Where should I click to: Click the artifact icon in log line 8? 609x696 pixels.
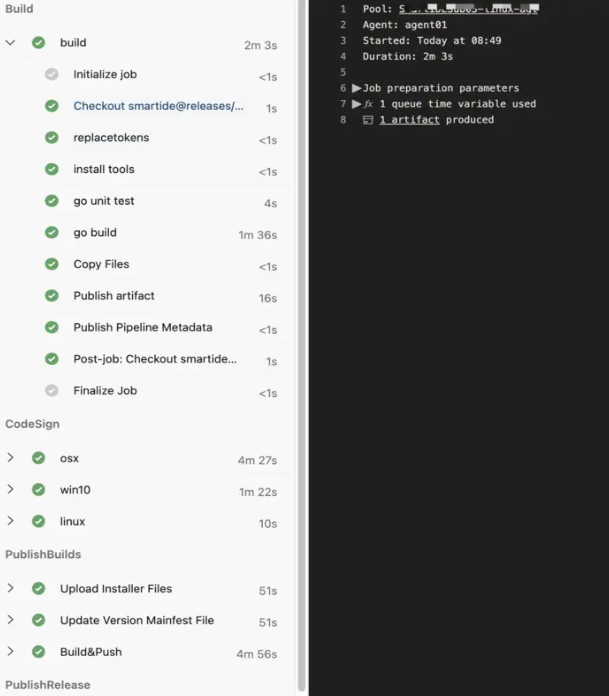(x=368, y=120)
